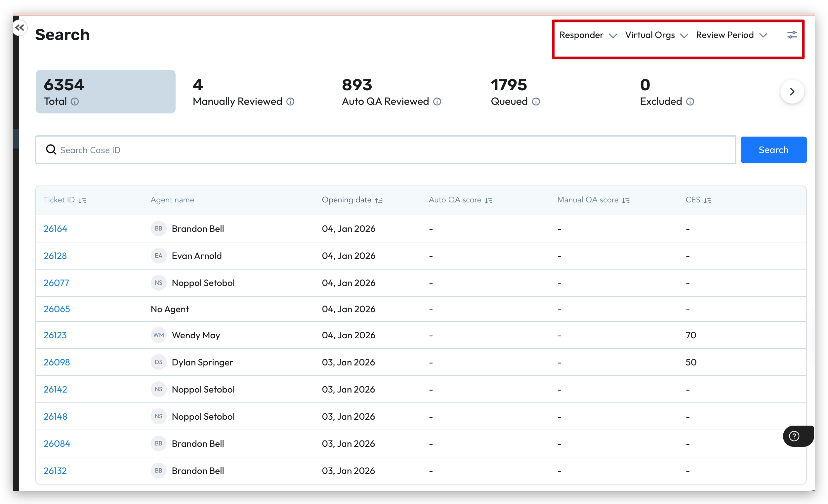Image resolution: width=828 pixels, height=504 pixels.
Task: Collapse sidebar with double-chevron icon
Action: (x=20, y=28)
